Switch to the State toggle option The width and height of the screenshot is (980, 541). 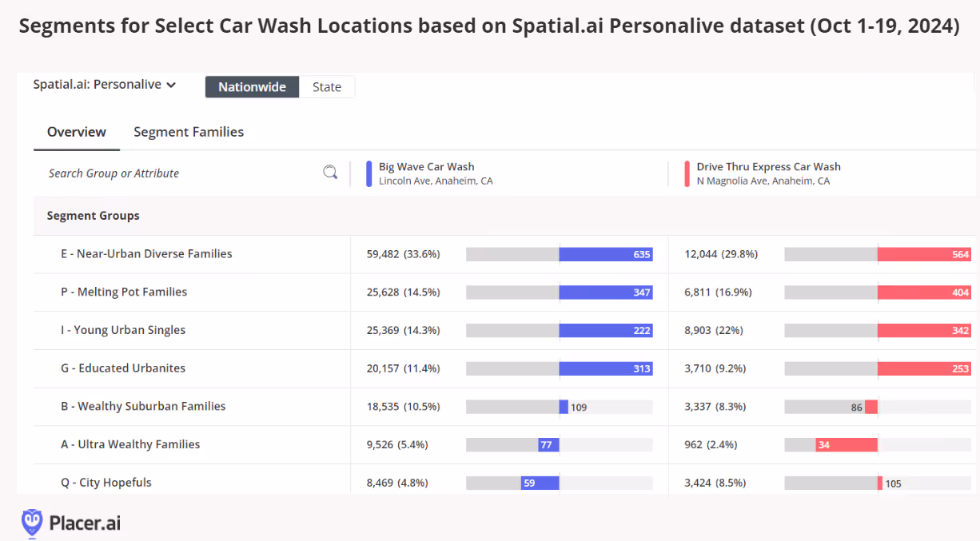(327, 87)
